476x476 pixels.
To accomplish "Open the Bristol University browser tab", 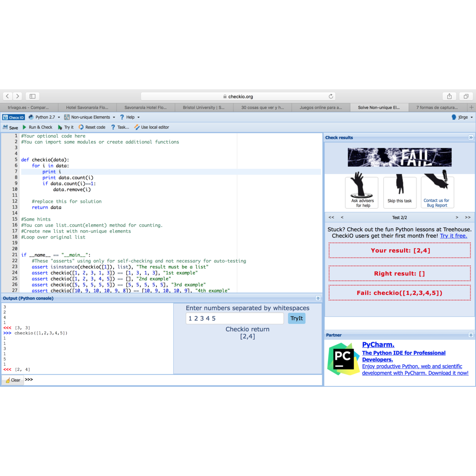I will tap(204, 107).
